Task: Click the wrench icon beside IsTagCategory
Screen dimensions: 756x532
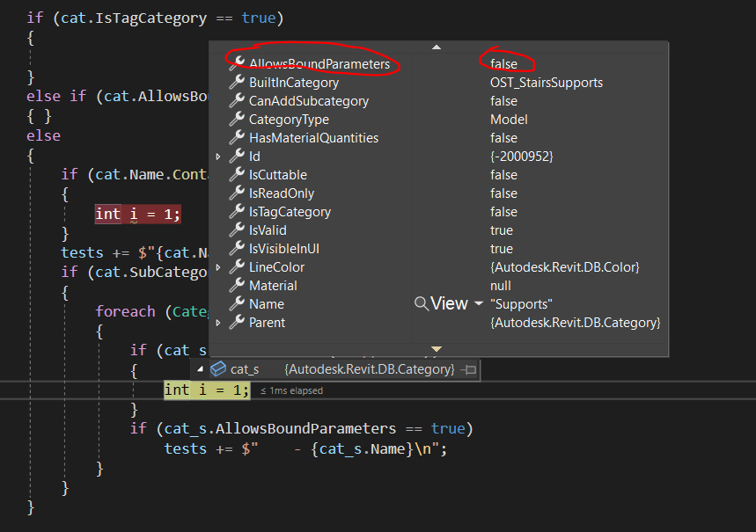Action: 236,212
